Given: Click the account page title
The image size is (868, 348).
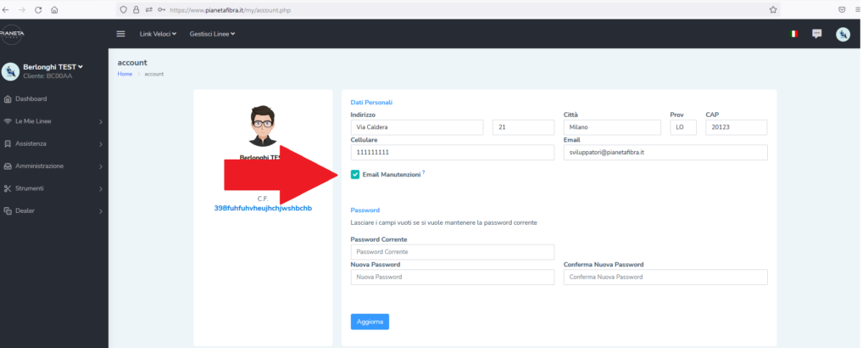Looking at the screenshot, I should pyautogui.click(x=132, y=63).
